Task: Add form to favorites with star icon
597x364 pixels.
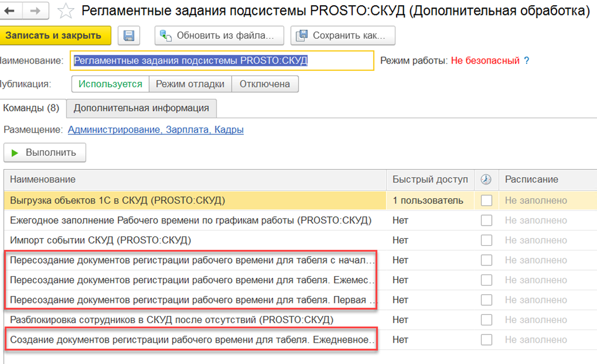Action: 66,11
